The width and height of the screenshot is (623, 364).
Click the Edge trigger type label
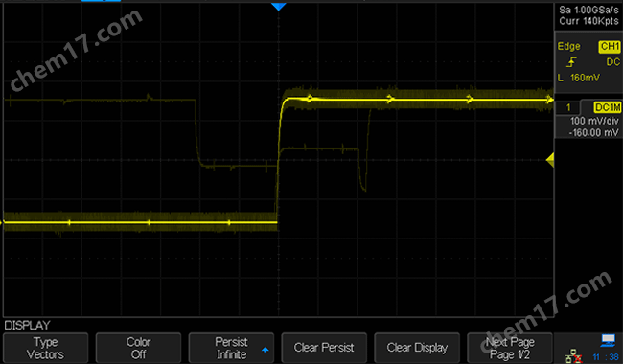coord(568,46)
